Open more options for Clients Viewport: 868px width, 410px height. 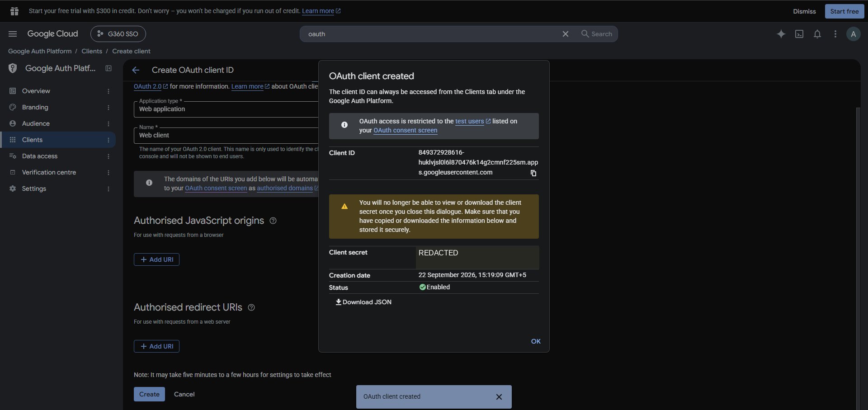tap(108, 140)
